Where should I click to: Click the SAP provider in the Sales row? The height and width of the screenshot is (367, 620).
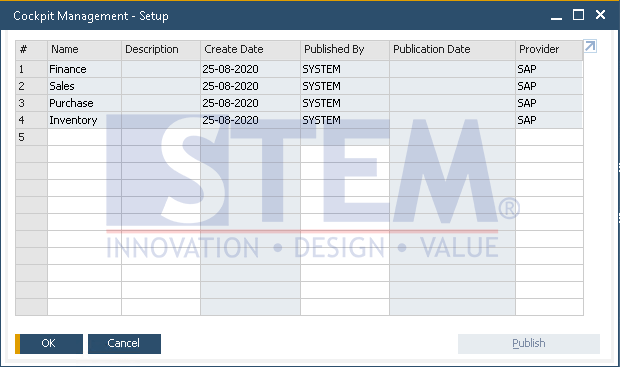click(549, 86)
